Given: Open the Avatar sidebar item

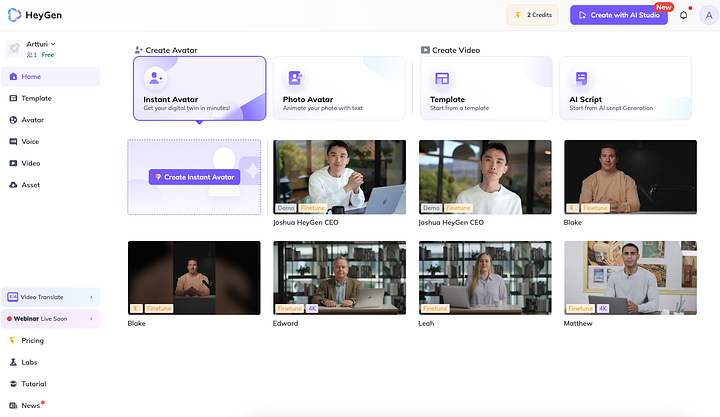Looking at the screenshot, I should click(51, 119).
